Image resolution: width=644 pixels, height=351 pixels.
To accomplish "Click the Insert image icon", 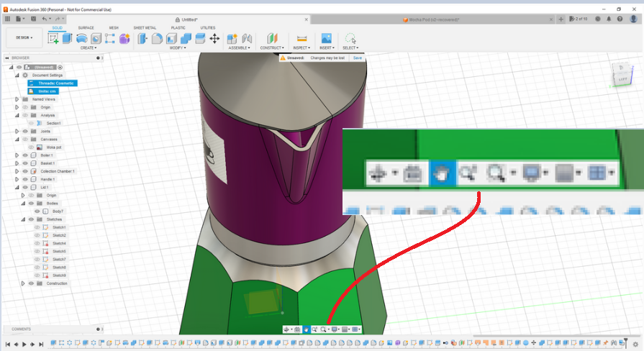I will tap(327, 39).
